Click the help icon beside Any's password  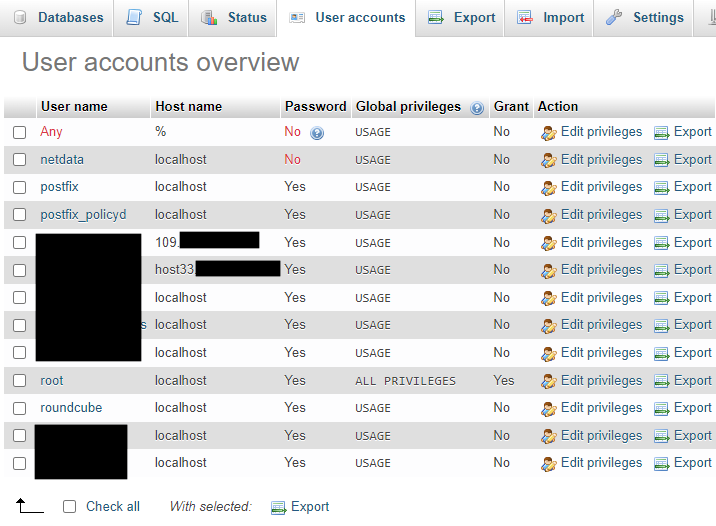click(x=317, y=133)
